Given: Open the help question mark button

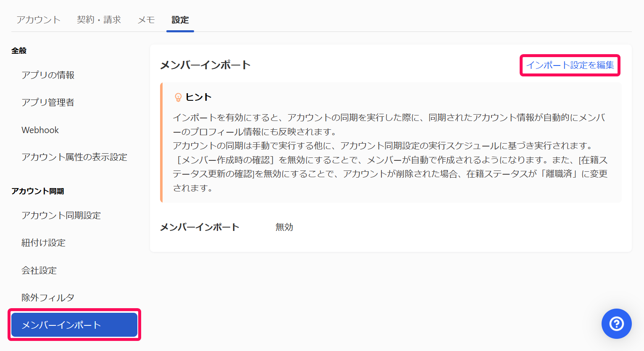Looking at the screenshot, I should click(x=616, y=324).
